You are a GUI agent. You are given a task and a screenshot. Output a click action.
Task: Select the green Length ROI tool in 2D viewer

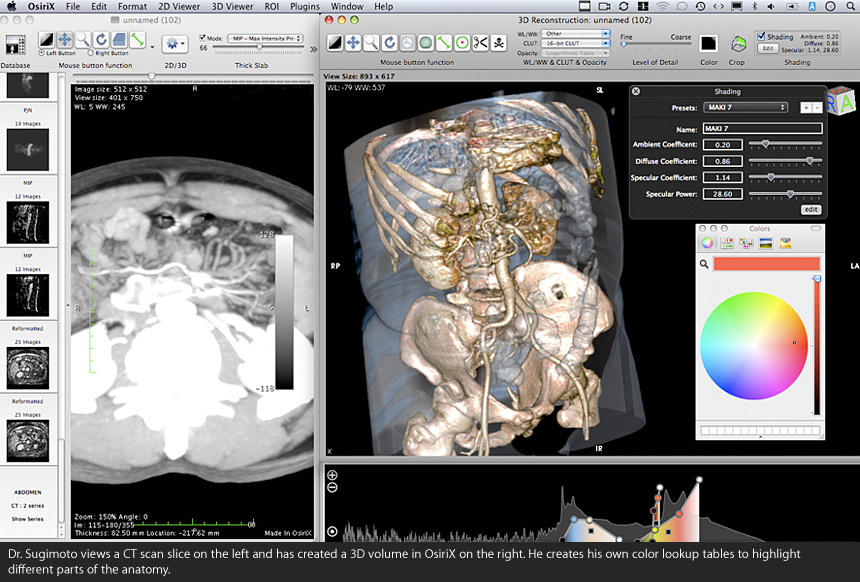tap(137, 40)
